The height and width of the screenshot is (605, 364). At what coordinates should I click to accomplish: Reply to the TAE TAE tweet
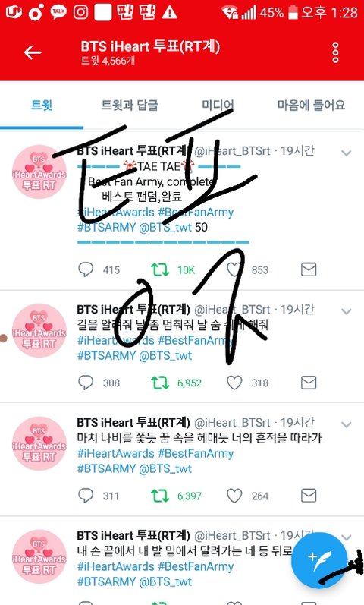(86, 269)
